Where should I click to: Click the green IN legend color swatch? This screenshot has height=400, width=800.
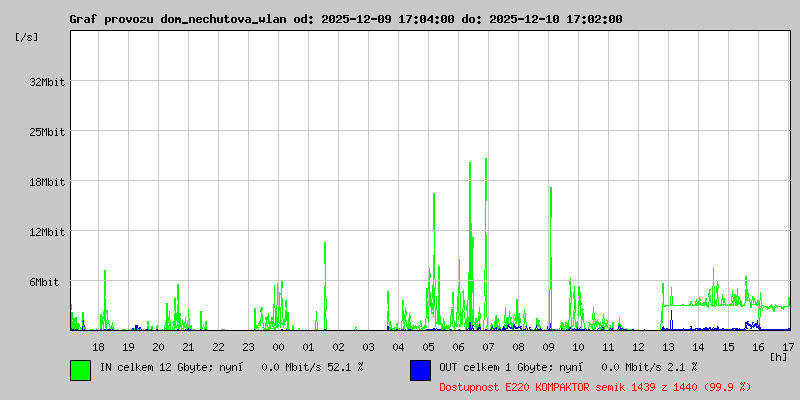pos(81,370)
